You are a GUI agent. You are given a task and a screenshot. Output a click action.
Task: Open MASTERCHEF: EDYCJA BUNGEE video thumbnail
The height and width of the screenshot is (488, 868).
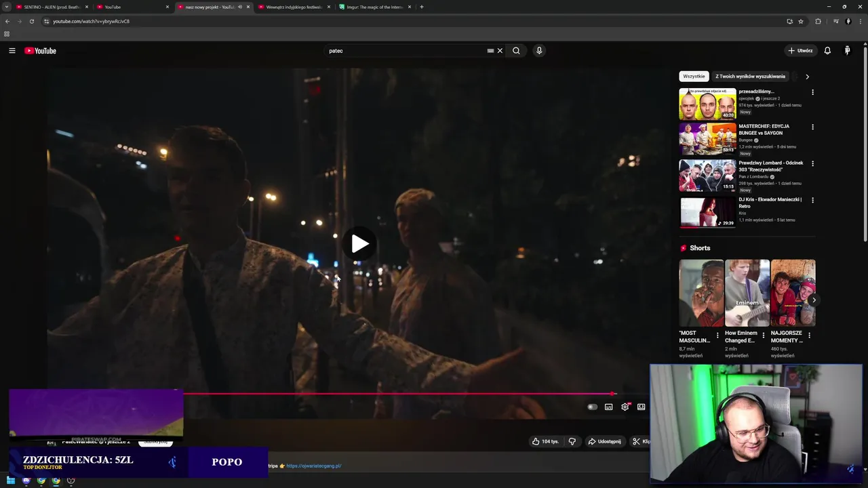coord(707,139)
